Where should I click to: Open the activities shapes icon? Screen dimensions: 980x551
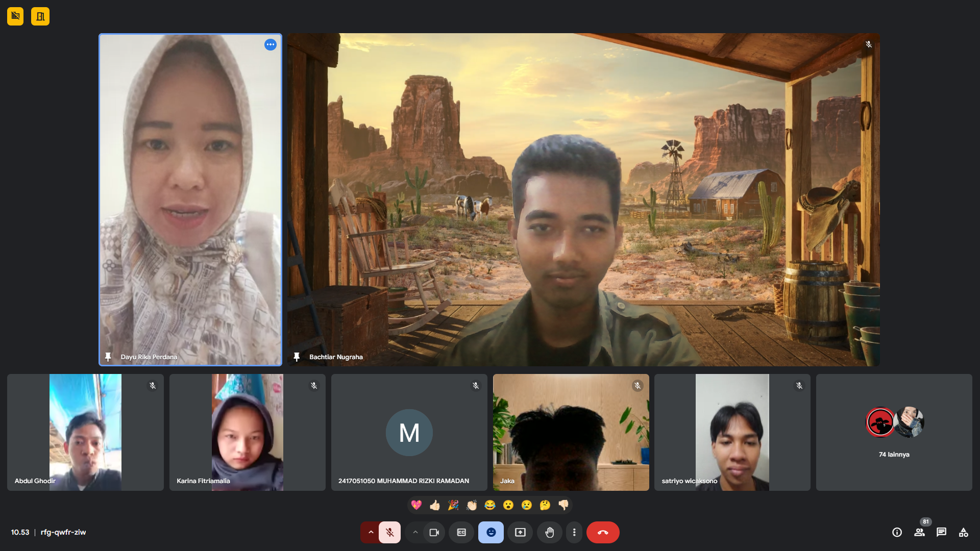963,532
